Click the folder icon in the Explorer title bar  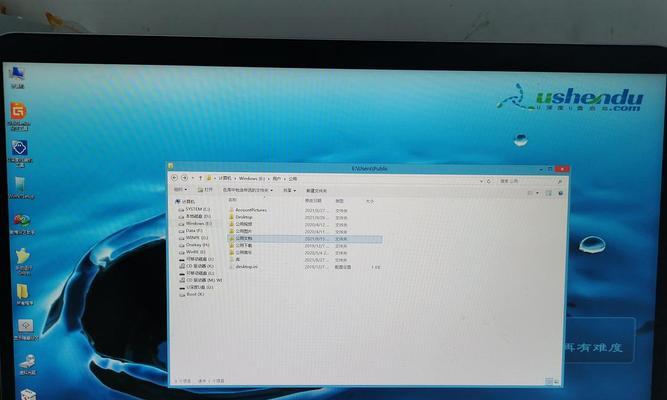point(171,166)
